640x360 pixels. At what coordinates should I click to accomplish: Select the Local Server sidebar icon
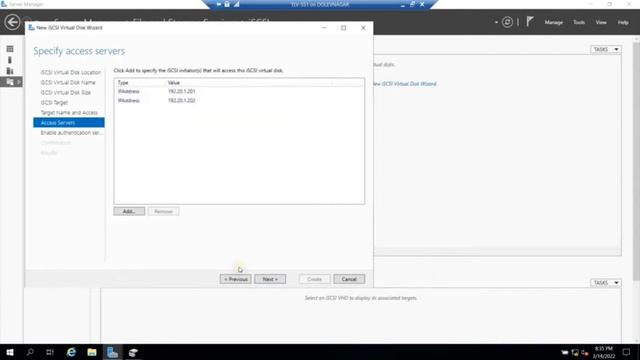(x=10, y=60)
